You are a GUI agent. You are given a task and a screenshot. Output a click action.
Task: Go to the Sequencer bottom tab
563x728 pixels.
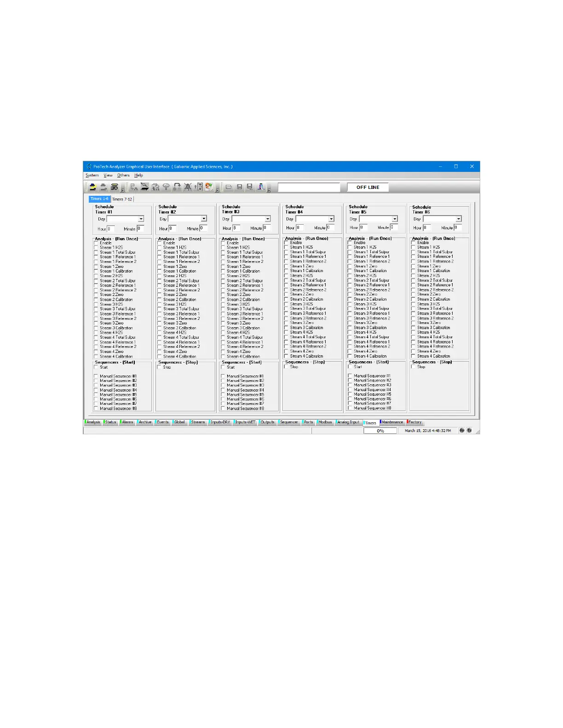288,422
